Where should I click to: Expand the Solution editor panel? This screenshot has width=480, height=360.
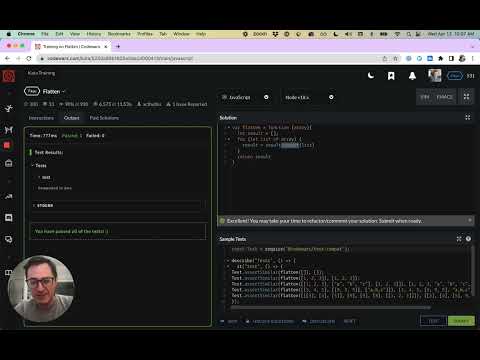click(x=468, y=117)
